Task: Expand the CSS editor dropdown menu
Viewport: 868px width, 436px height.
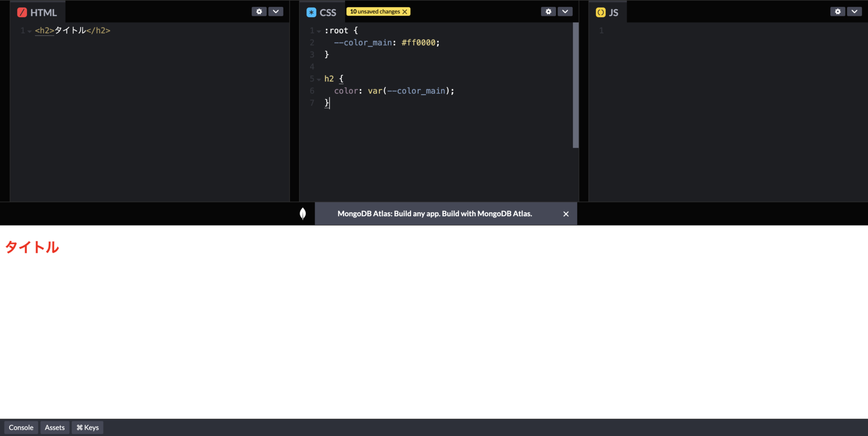Action: [x=565, y=12]
